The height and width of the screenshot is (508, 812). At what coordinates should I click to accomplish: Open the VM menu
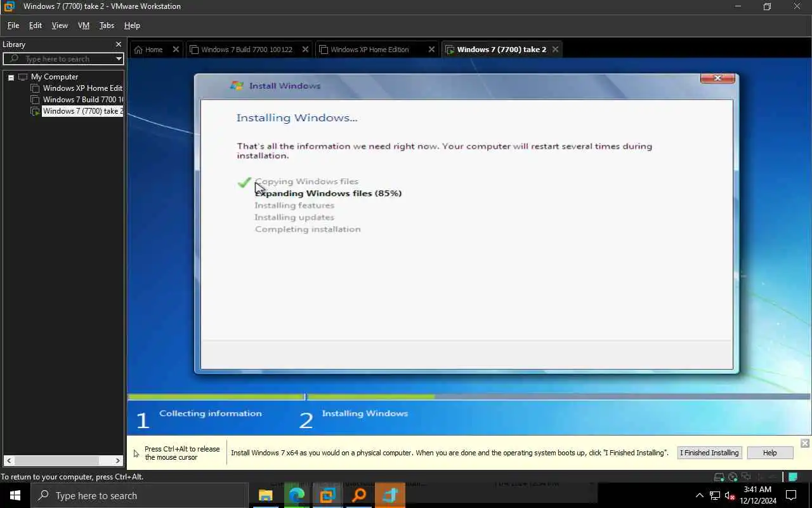click(84, 25)
